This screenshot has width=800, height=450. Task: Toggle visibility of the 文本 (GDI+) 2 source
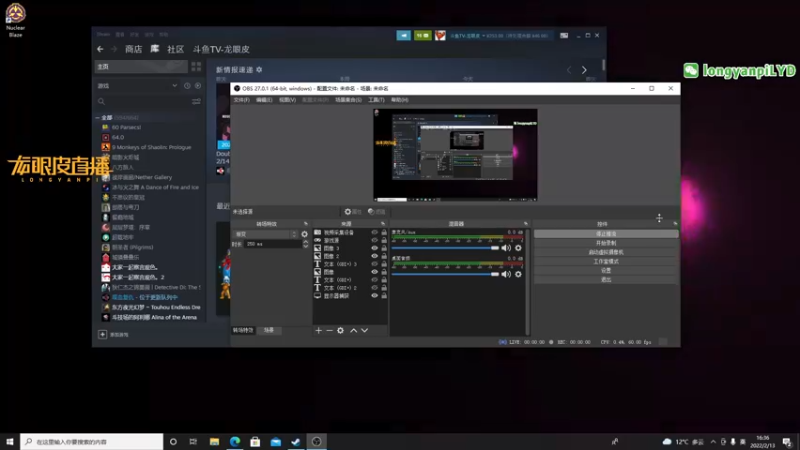click(x=374, y=288)
